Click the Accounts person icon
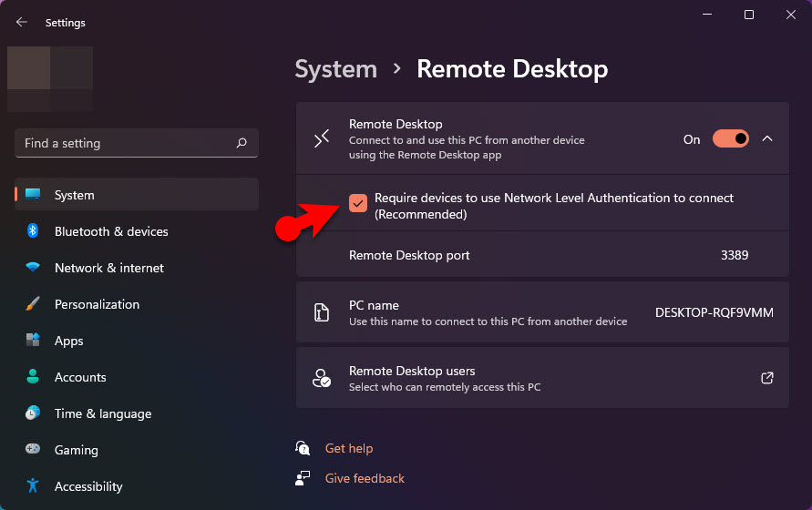This screenshot has height=510, width=812. [33, 376]
